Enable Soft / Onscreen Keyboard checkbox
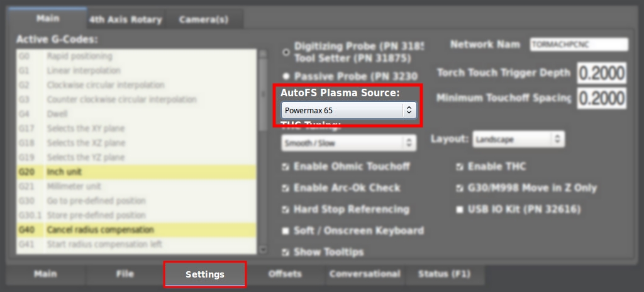 coord(286,231)
